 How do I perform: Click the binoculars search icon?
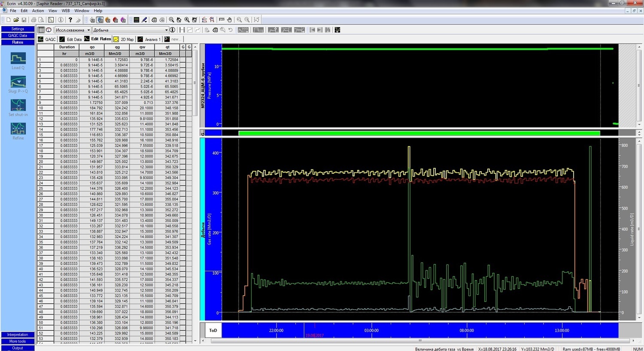(x=328, y=30)
